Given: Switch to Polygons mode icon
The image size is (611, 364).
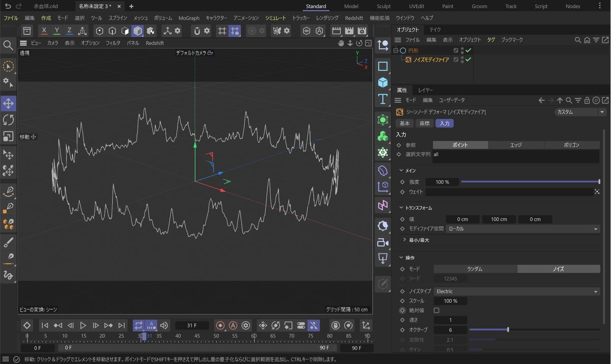Looking at the screenshot, I should click(x=125, y=31).
